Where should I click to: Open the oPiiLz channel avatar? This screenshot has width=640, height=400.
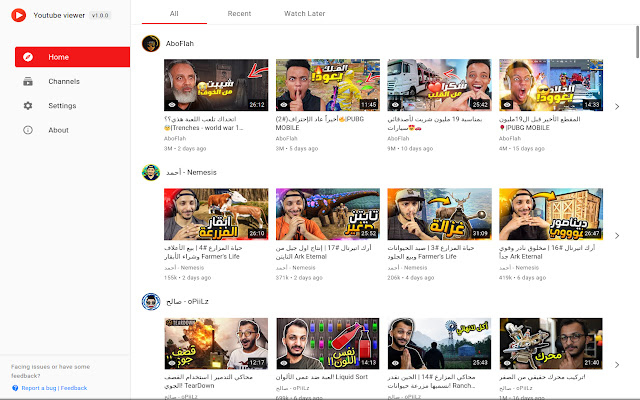[x=151, y=302]
